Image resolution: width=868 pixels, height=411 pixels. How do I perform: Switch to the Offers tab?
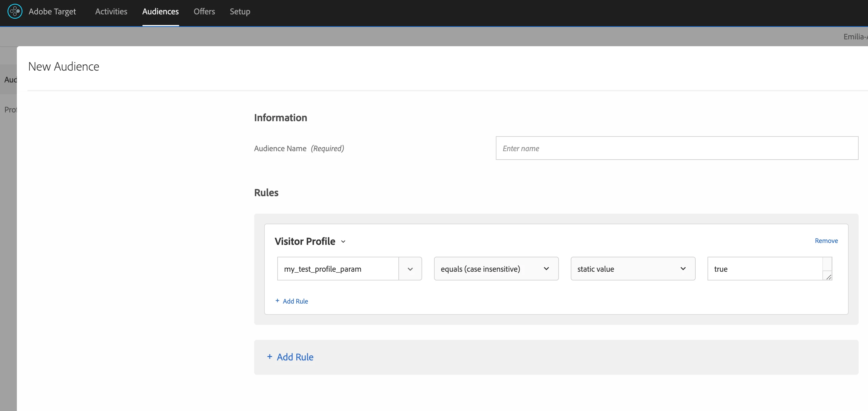click(204, 12)
